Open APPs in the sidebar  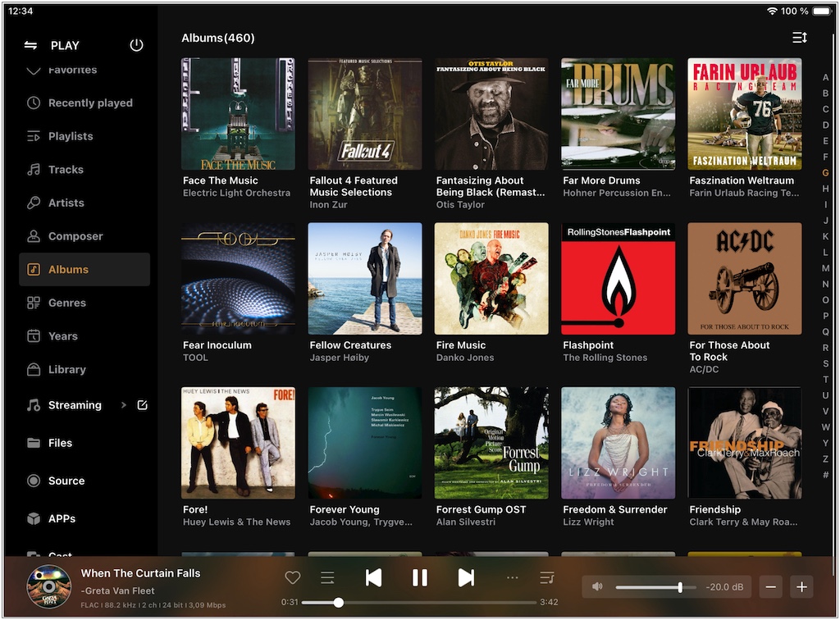pyautogui.click(x=84, y=518)
